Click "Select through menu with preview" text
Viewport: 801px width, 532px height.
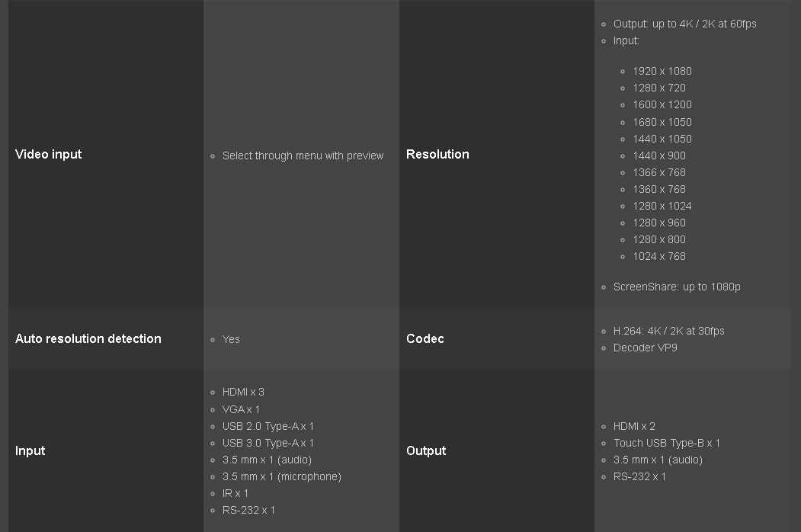(303, 155)
